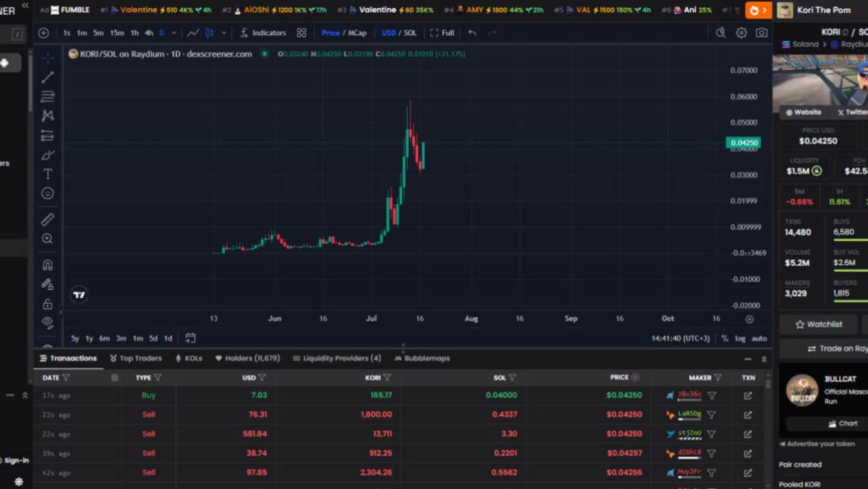Open chart settings gear icon
Image resolution: width=868 pixels, height=489 pixels.
[x=741, y=33]
